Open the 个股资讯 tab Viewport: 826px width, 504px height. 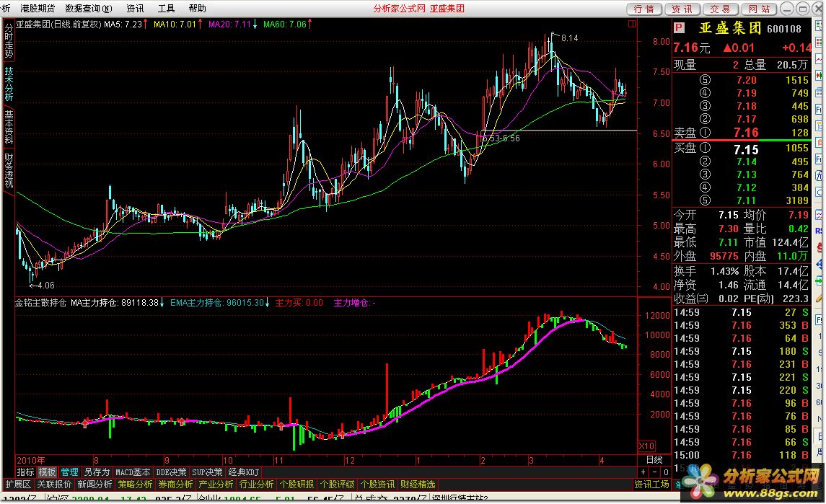(378, 485)
